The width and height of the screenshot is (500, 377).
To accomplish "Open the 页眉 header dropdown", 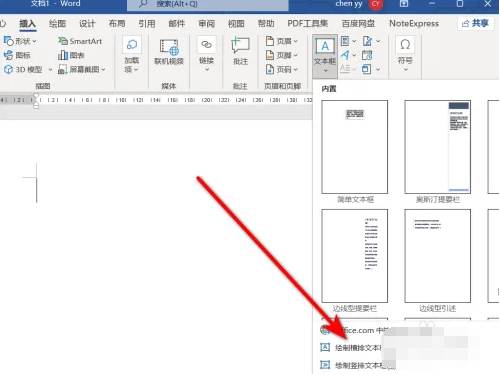I will (282, 41).
